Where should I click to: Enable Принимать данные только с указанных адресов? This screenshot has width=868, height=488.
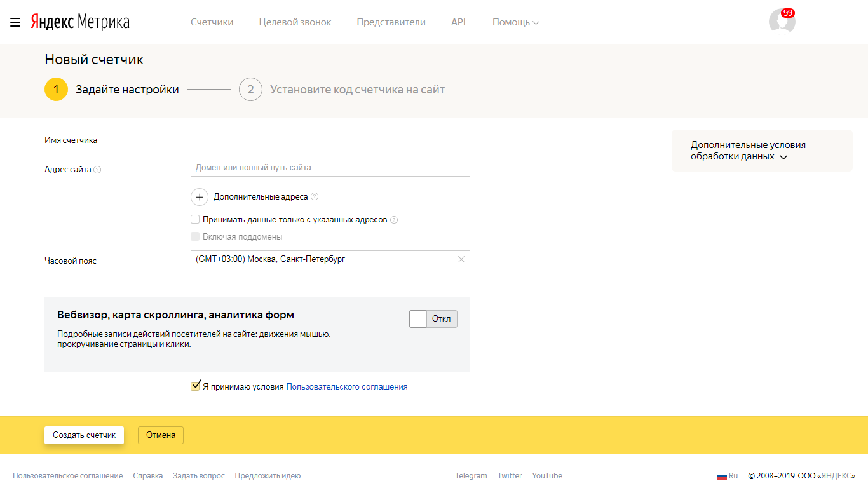[195, 219]
